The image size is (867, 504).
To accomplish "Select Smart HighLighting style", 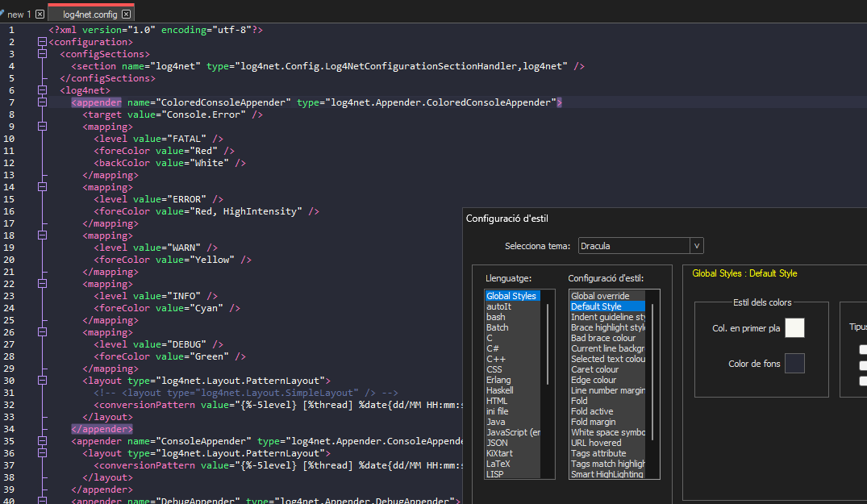I will click(x=607, y=474).
